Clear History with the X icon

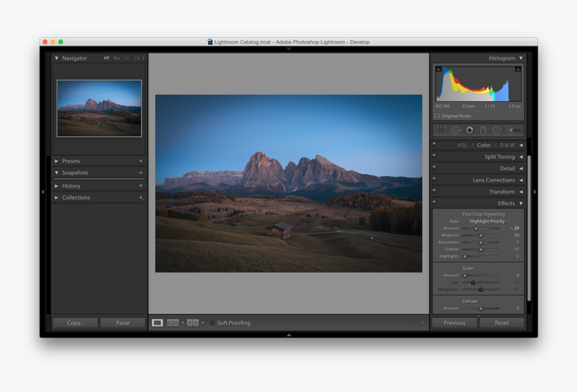[x=141, y=186]
